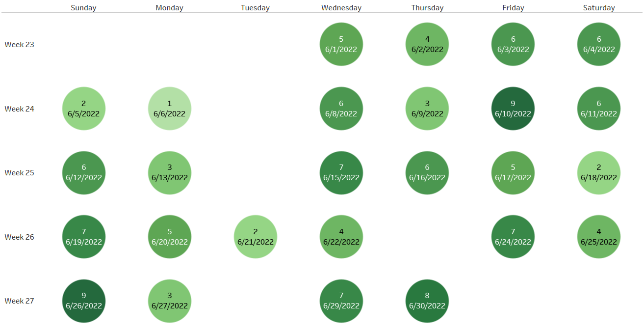Select the 6/2/2022 Thursday circle
The image size is (644, 332).
[x=427, y=44]
